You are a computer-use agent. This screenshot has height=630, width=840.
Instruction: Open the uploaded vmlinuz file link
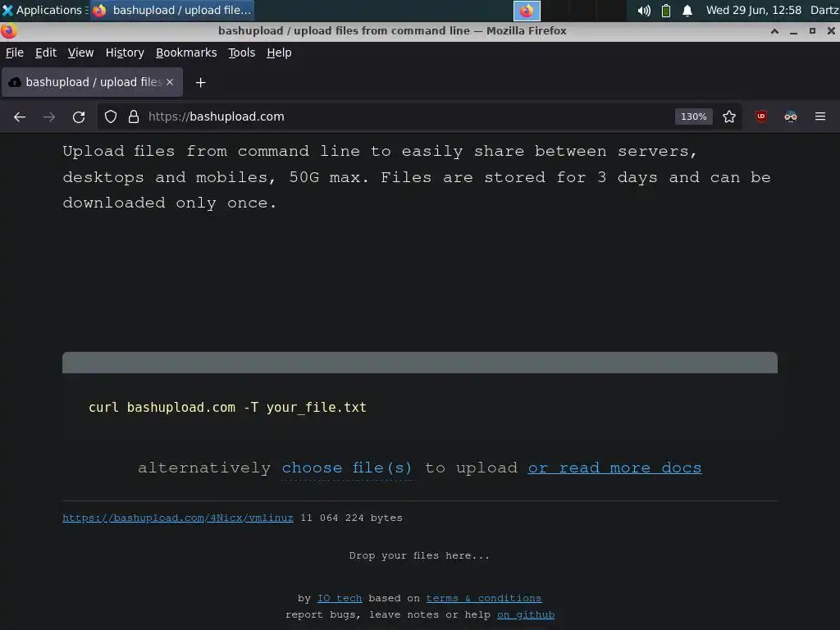178,518
